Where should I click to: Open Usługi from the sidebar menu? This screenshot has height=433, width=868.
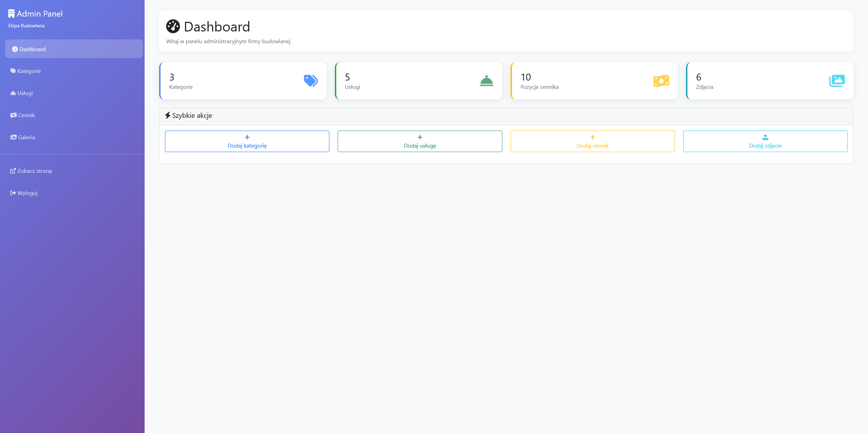[x=25, y=93]
